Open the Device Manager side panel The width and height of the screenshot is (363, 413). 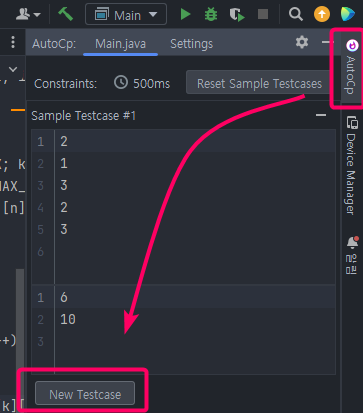pos(351,165)
